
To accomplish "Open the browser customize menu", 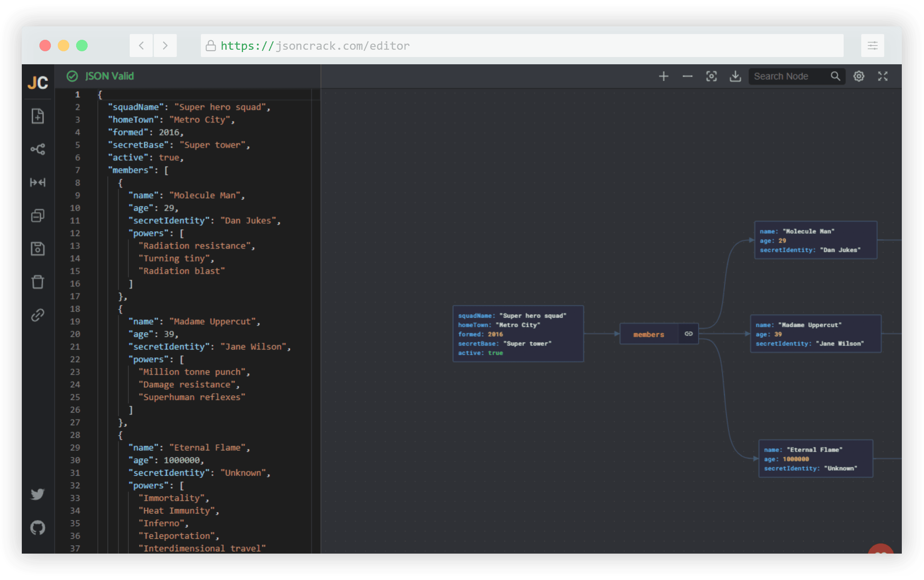I will pos(872,45).
